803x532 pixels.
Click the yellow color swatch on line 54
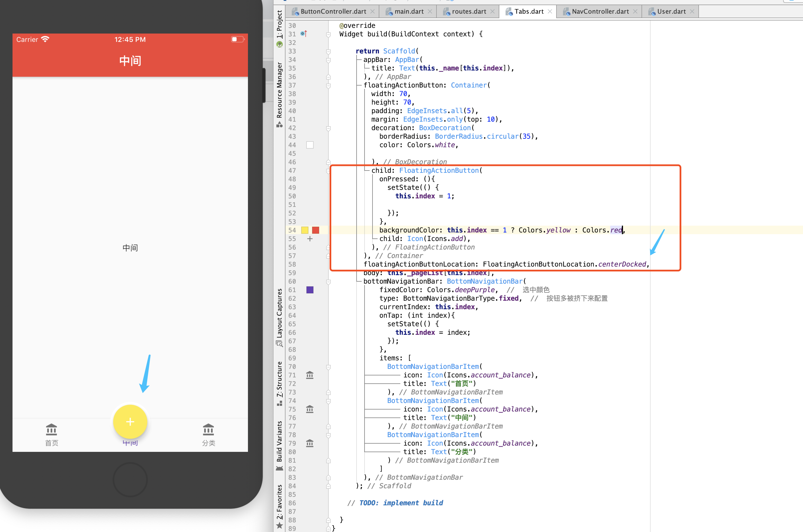305,230
